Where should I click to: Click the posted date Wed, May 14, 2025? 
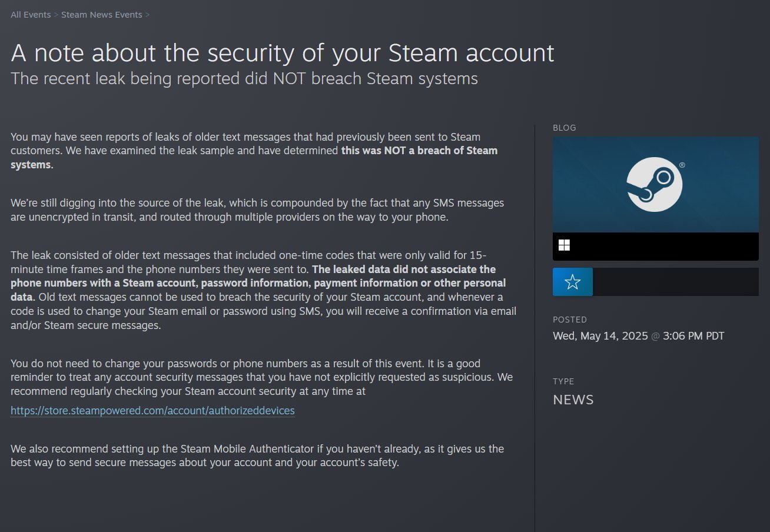[x=600, y=336]
